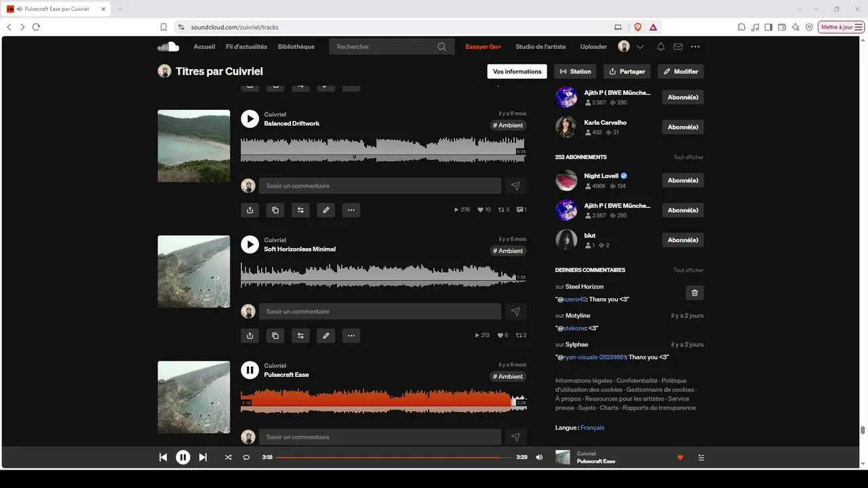Toggle repost on Soft Horizonless Minimal
The height and width of the screenshot is (488, 868).
[300, 335]
